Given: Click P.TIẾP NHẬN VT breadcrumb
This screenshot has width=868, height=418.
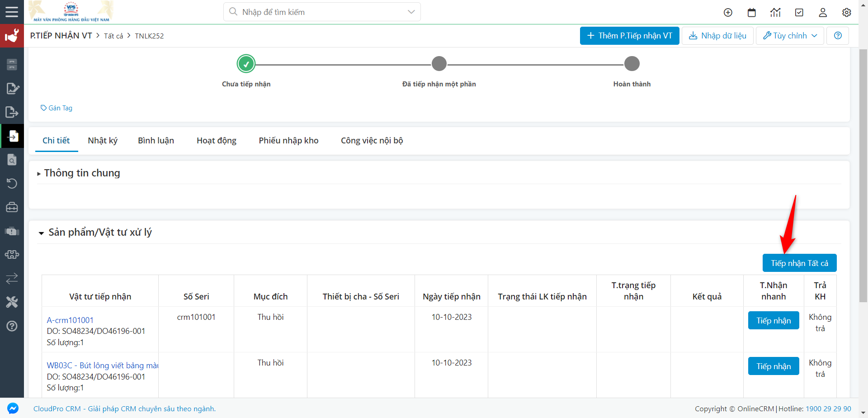Looking at the screenshot, I should tap(61, 36).
